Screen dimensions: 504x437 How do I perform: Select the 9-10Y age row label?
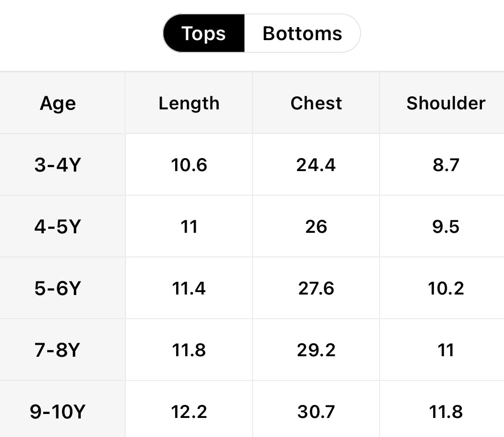pyautogui.click(x=58, y=412)
